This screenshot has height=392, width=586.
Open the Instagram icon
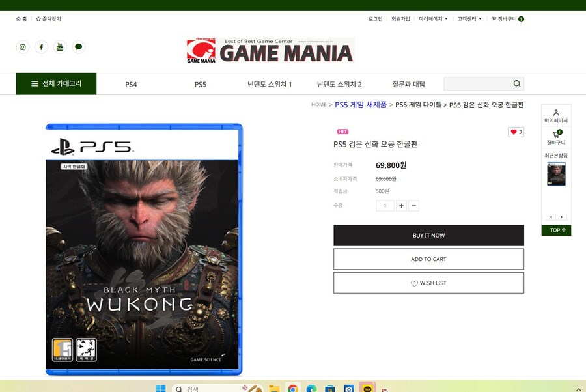23,47
